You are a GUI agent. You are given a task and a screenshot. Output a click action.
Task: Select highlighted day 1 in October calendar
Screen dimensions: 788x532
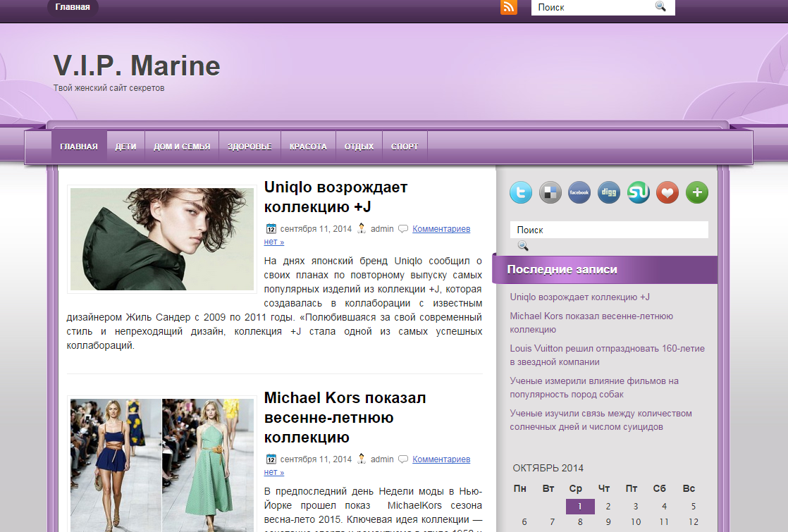(580, 507)
